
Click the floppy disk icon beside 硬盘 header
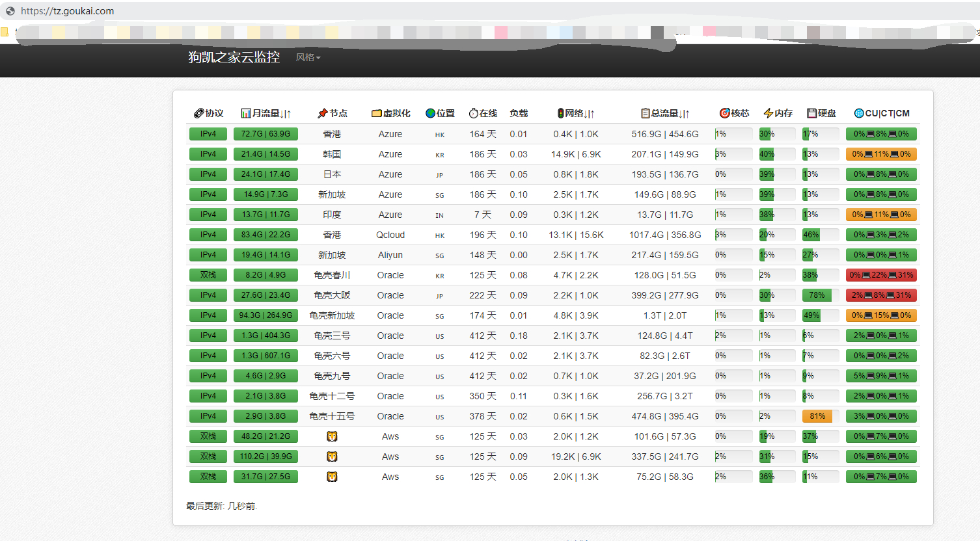click(x=811, y=113)
